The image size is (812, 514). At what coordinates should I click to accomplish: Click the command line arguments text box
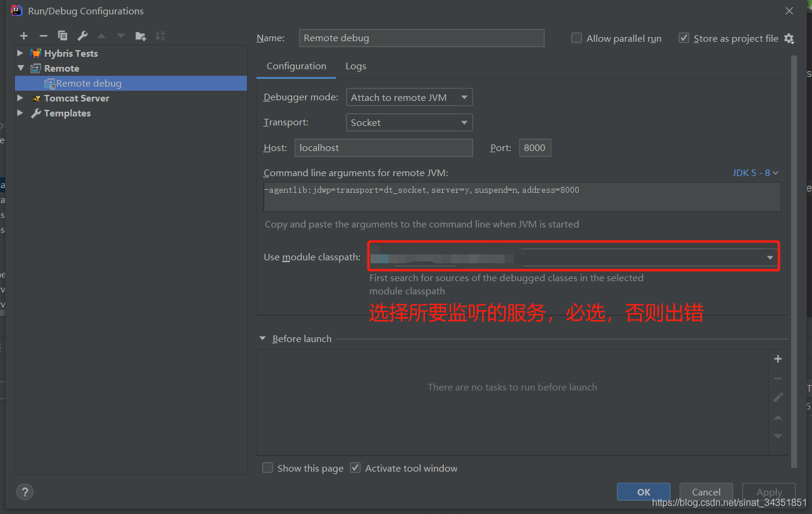pos(522,197)
